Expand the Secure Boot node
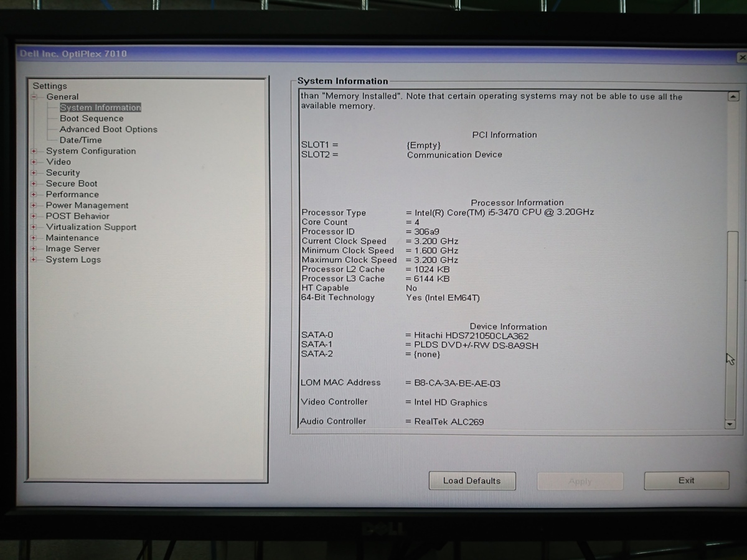The image size is (747, 560). tap(34, 184)
